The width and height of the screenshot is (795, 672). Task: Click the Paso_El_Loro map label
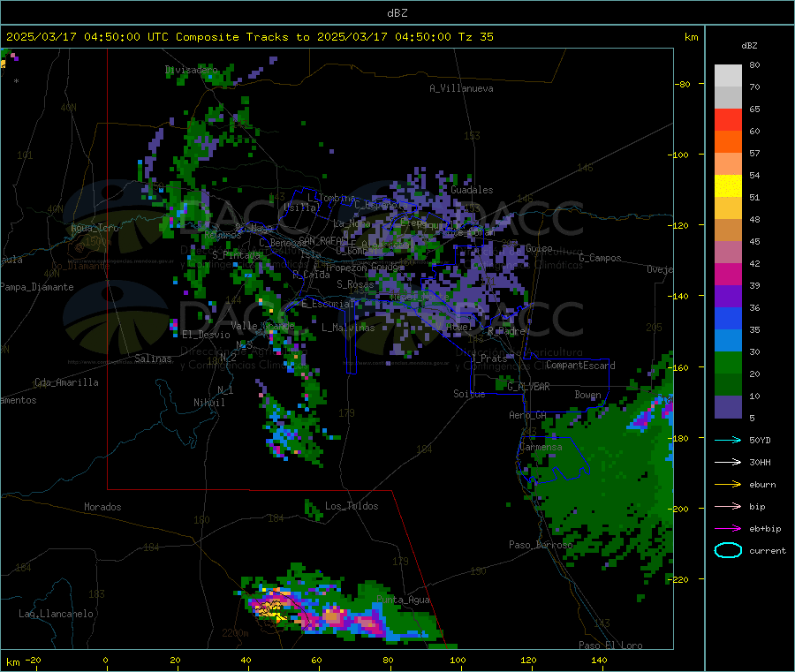(611, 646)
